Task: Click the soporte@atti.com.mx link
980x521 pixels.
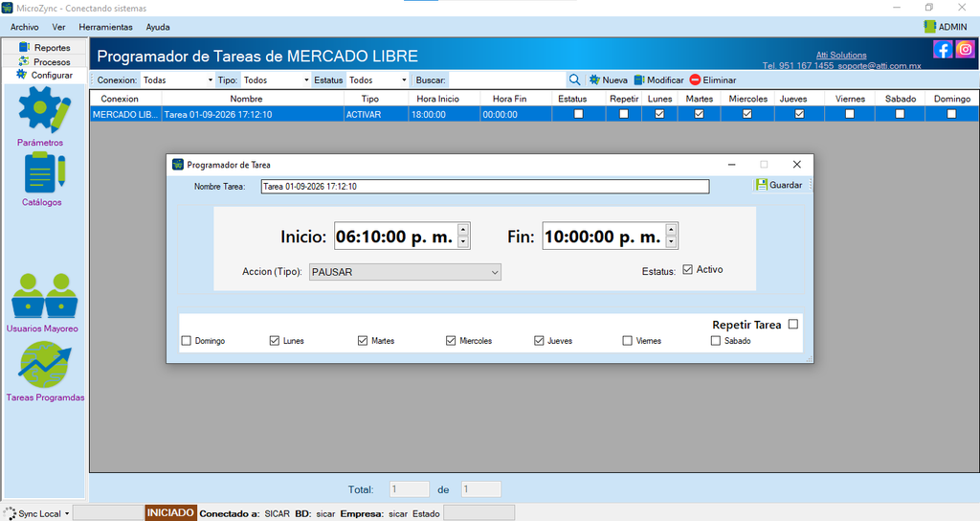Action: (880, 66)
